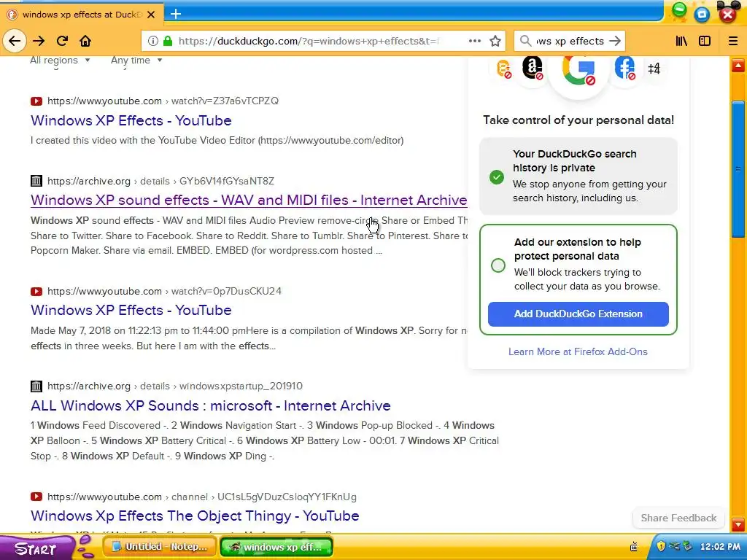Click the vertical scrollbar thumb
This screenshot has height=560, width=747.
(x=738, y=169)
